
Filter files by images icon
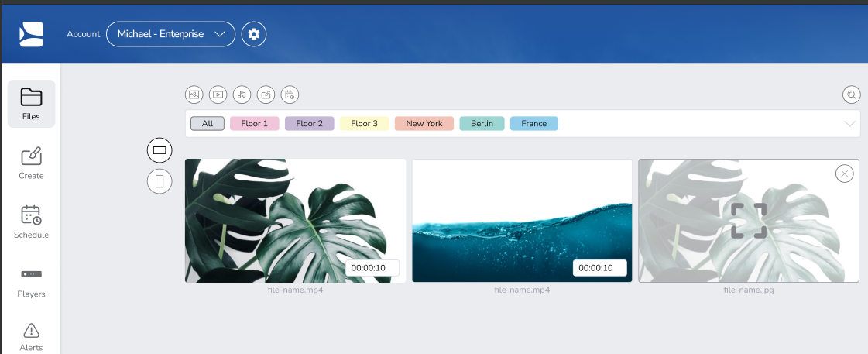click(194, 95)
